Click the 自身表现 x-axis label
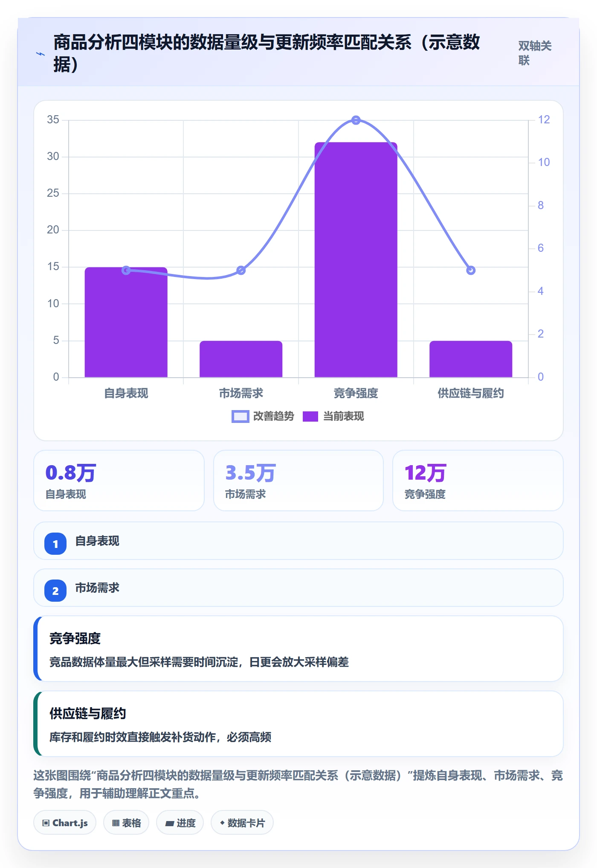 point(126,393)
